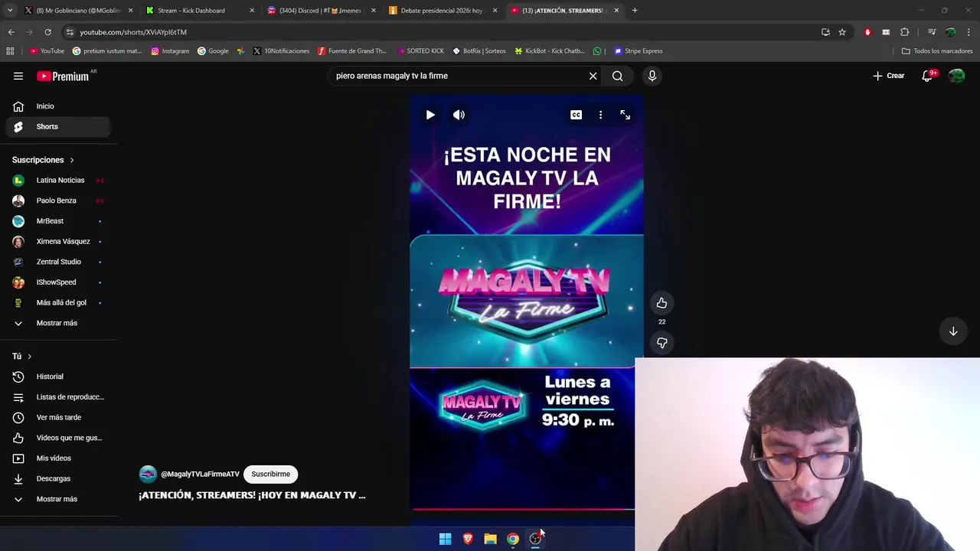The width and height of the screenshot is (980, 551).
Task: Run search with the magnifier button
Action: (x=617, y=76)
